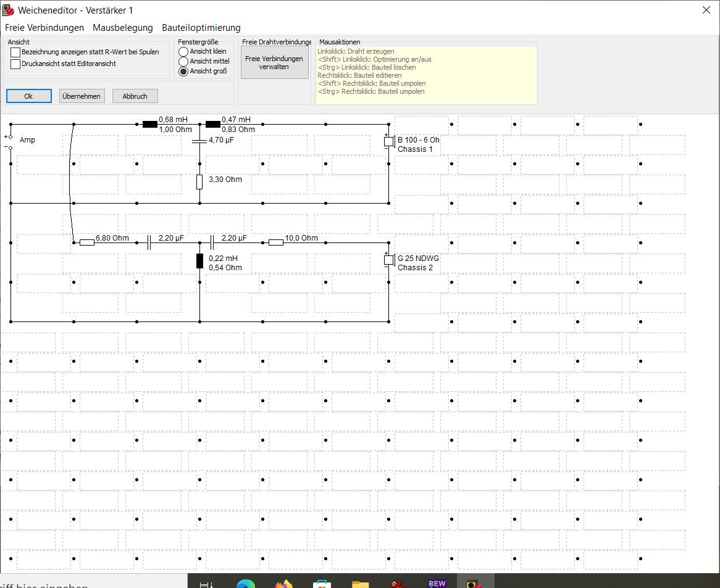Select the 0,22 mH inductor symbol

[x=199, y=260]
